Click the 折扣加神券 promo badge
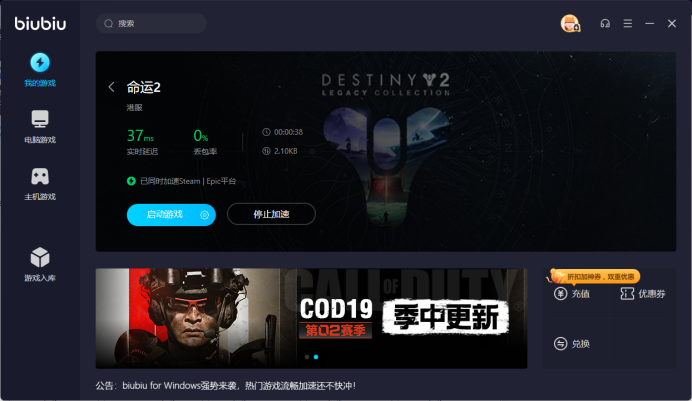This screenshot has height=401, width=692. pyautogui.click(x=594, y=277)
